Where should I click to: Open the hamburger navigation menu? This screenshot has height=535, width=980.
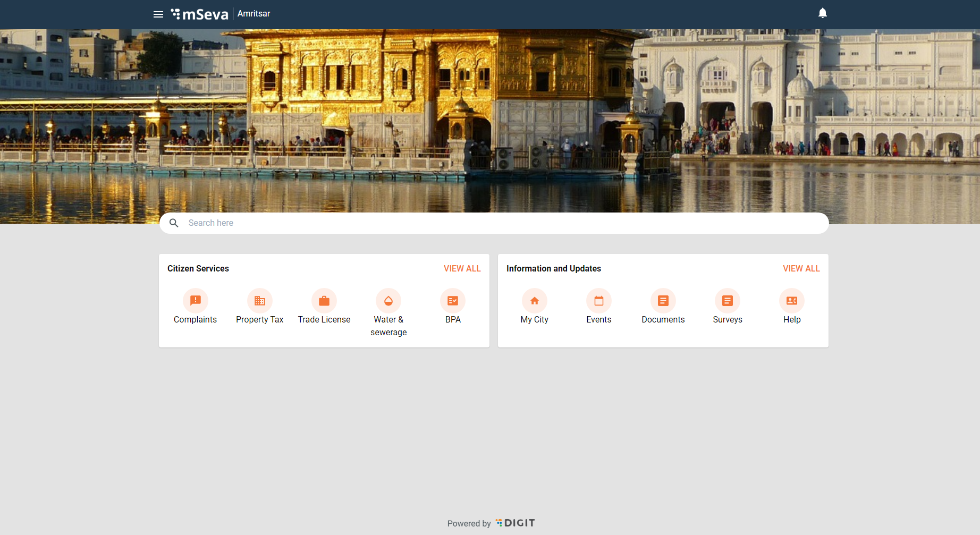point(158,14)
